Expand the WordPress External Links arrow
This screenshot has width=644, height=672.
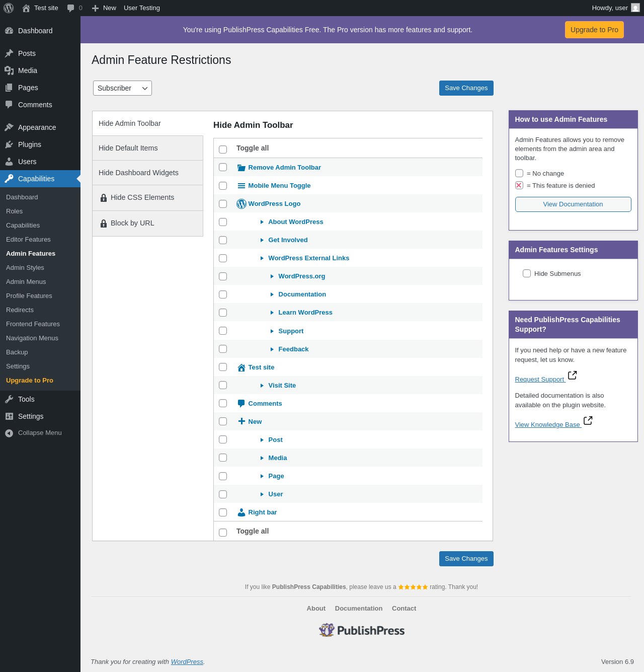click(x=262, y=258)
